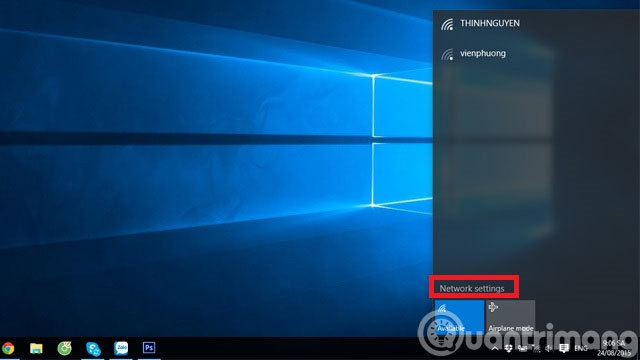Click the Wi-Fi network tray icon

click(536, 349)
